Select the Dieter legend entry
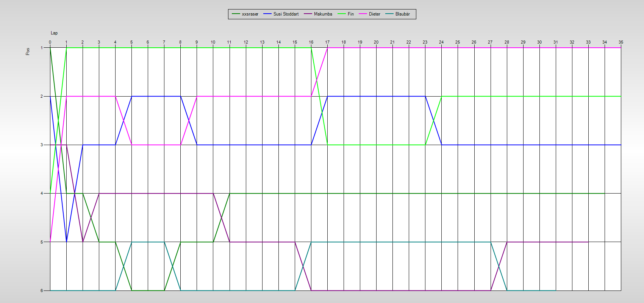644x303 pixels. tap(370, 14)
